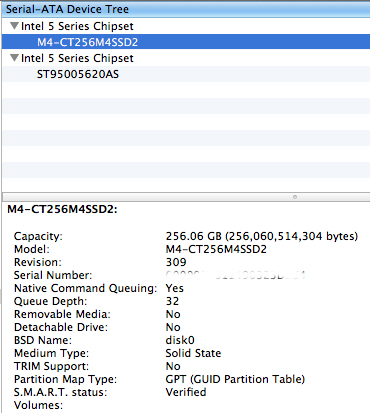Click the Model: label

(32, 249)
